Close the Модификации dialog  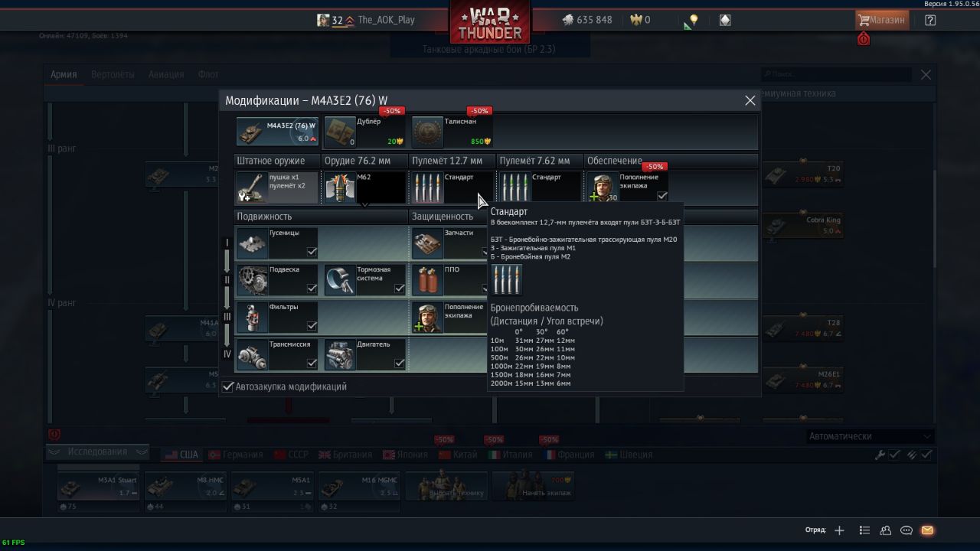click(x=750, y=100)
